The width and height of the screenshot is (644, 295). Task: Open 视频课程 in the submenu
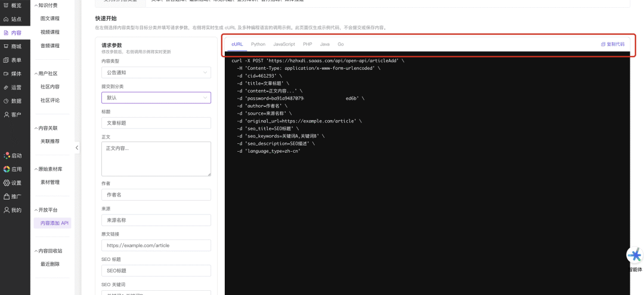(50, 32)
